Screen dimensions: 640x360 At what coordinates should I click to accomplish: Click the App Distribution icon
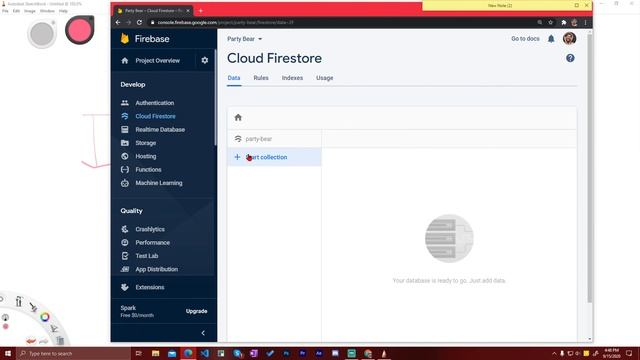(x=125, y=269)
